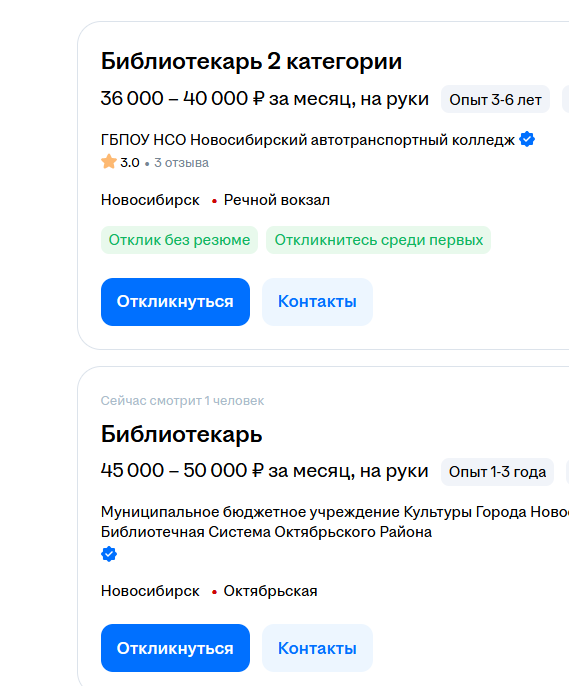This screenshot has width=569, height=686.
Task: Open the 3 отзыва reviews link
Action: (x=182, y=163)
